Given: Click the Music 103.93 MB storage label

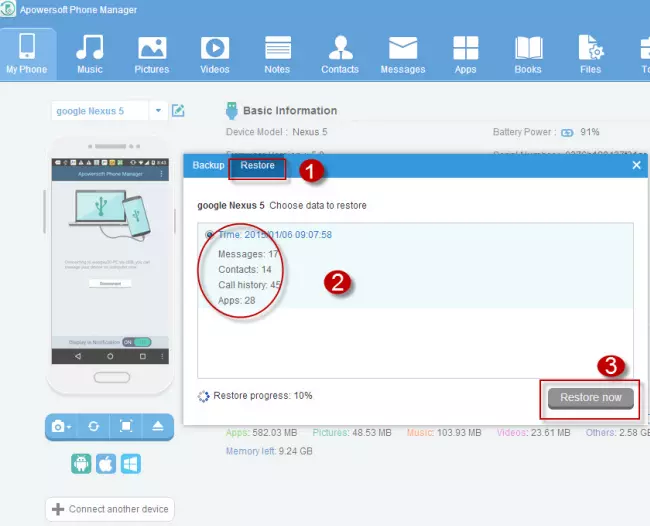Looking at the screenshot, I should (x=444, y=433).
